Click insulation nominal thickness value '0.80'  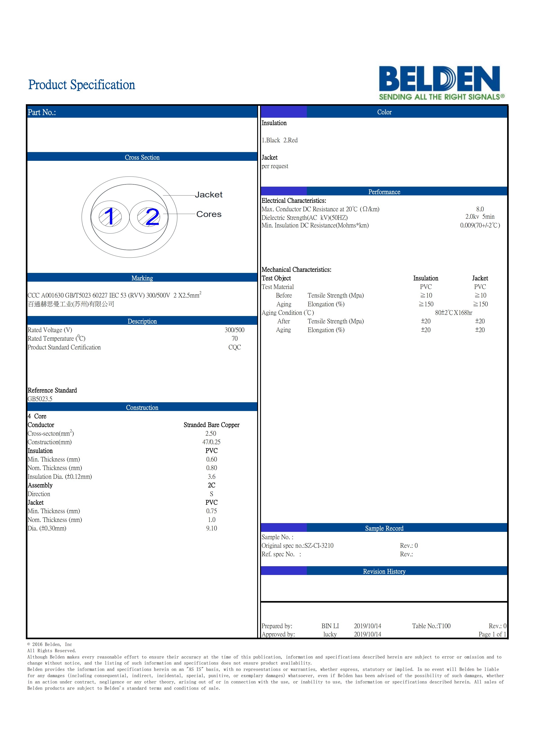(212, 468)
